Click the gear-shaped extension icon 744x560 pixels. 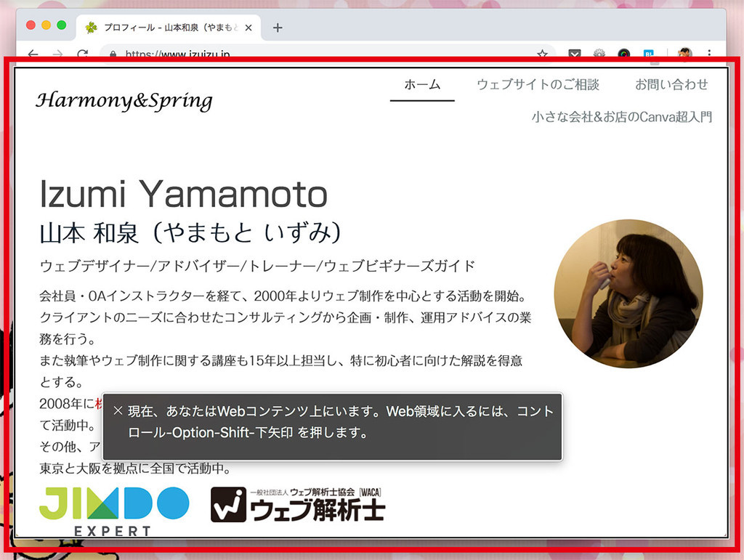click(x=599, y=54)
